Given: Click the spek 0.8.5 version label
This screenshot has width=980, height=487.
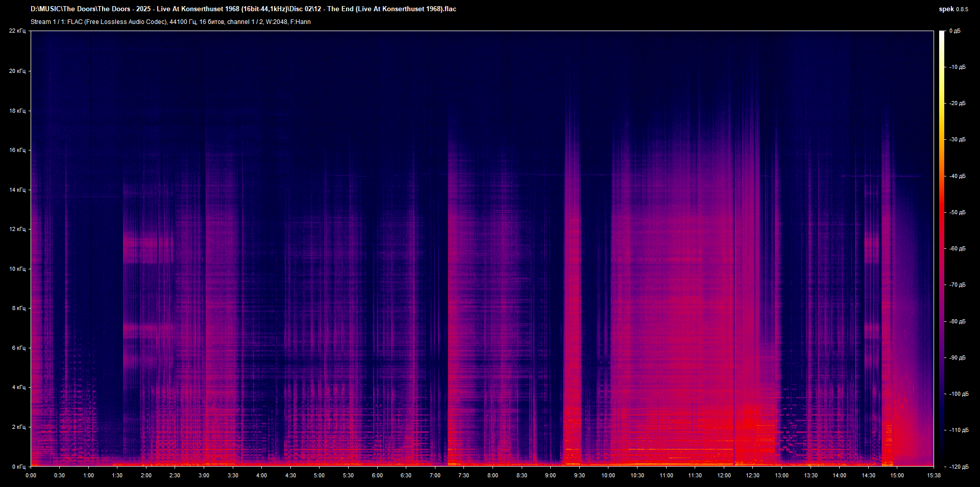Looking at the screenshot, I should [953, 9].
